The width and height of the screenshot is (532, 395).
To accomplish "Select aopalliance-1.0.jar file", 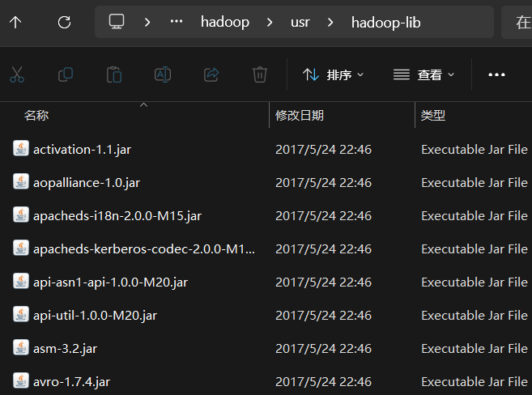I will tap(86, 183).
